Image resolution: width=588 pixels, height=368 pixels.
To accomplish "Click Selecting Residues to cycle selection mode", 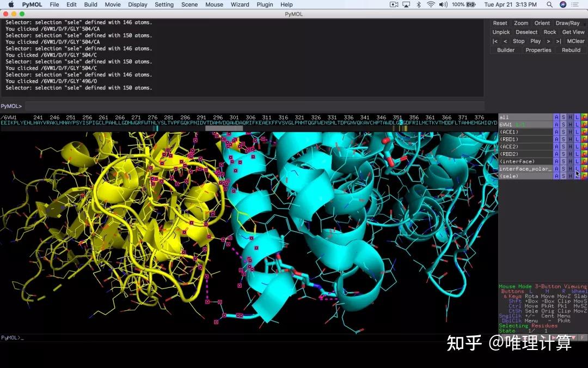I will (528, 325).
